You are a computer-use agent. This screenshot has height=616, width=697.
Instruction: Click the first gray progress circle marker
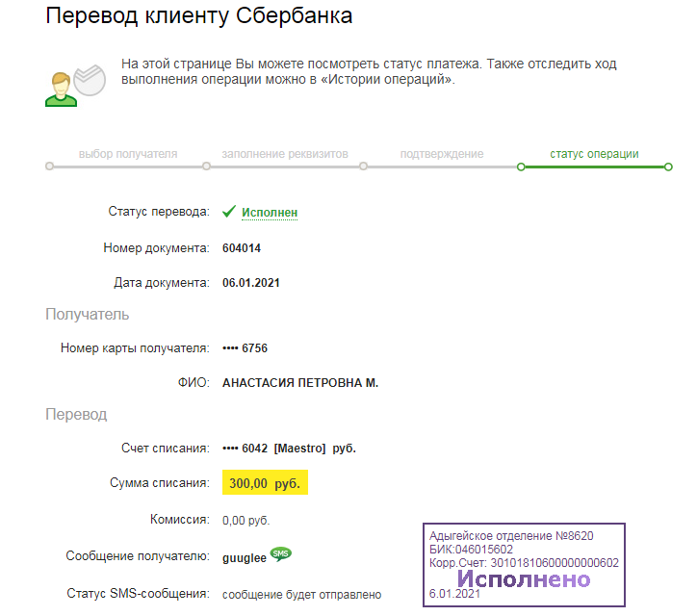click(x=49, y=167)
